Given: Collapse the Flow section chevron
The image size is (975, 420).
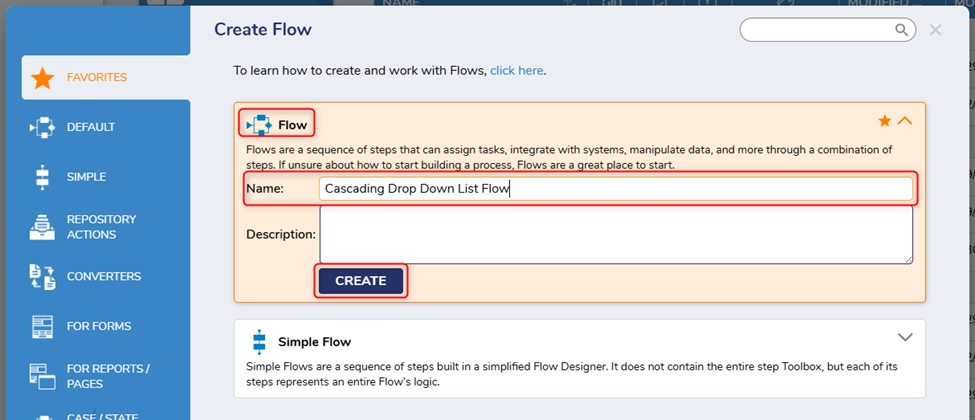Looking at the screenshot, I should coord(905,121).
